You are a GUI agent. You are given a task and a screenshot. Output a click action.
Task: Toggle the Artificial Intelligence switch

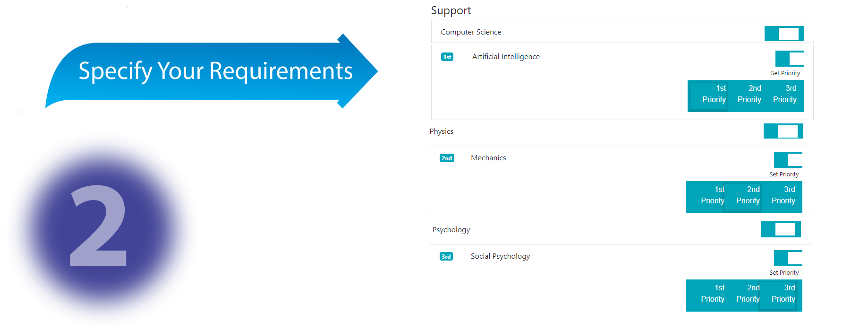point(789,59)
